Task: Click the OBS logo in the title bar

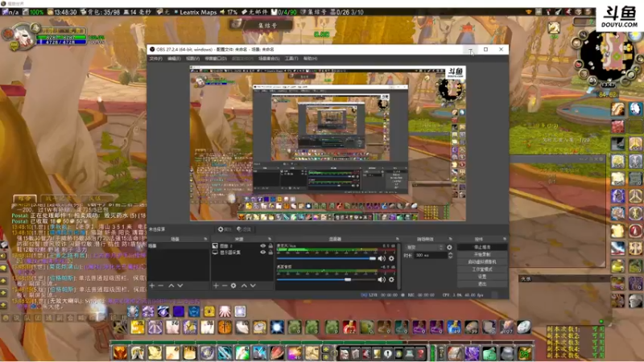Action: coord(152,49)
